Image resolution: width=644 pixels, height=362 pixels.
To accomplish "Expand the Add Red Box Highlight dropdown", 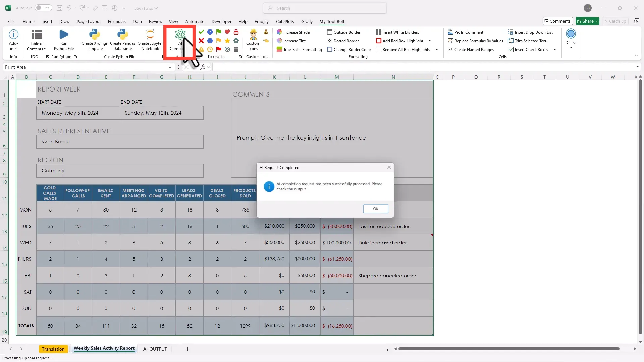I will [x=430, y=41].
